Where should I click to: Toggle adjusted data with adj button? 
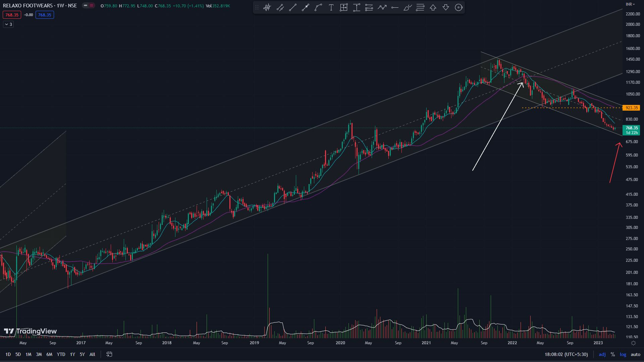(602, 354)
